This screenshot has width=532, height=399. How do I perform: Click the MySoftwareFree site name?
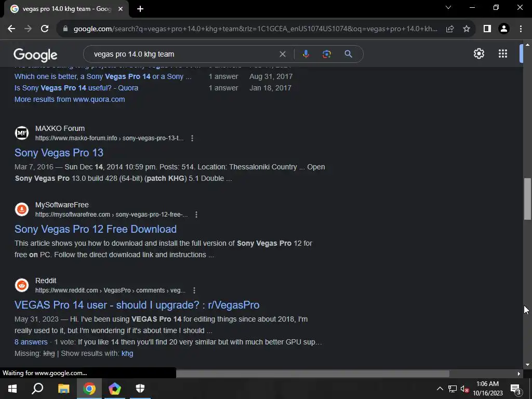(62, 205)
